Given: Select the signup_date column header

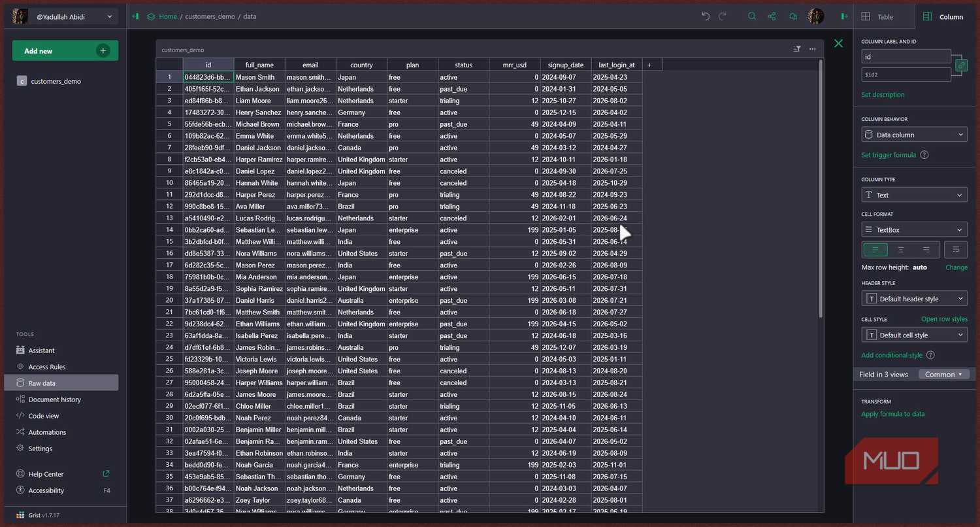Looking at the screenshot, I should point(566,65).
